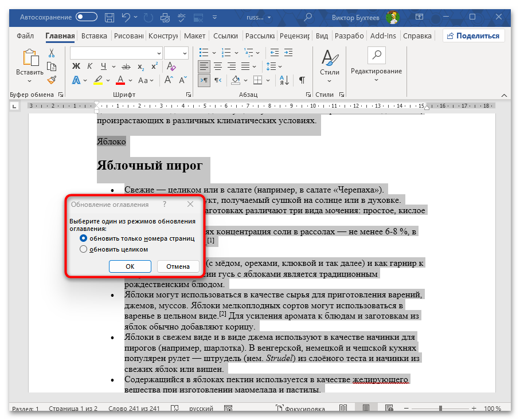Apply strikethrough formatting
Screen dimensions: 520x420
pyautogui.click(x=126, y=66)
